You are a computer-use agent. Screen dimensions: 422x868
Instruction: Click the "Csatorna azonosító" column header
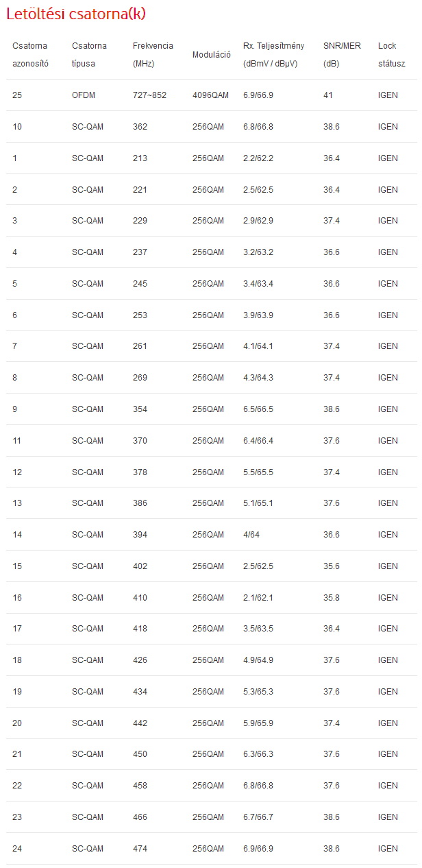(x=30, y=54)
